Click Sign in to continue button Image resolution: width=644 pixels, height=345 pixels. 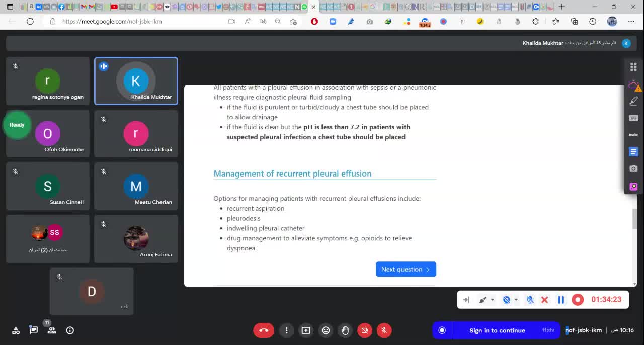point(497,330)
